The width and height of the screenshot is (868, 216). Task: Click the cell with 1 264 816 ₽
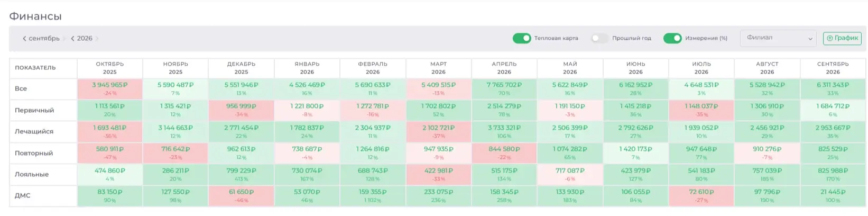(373, 153)
